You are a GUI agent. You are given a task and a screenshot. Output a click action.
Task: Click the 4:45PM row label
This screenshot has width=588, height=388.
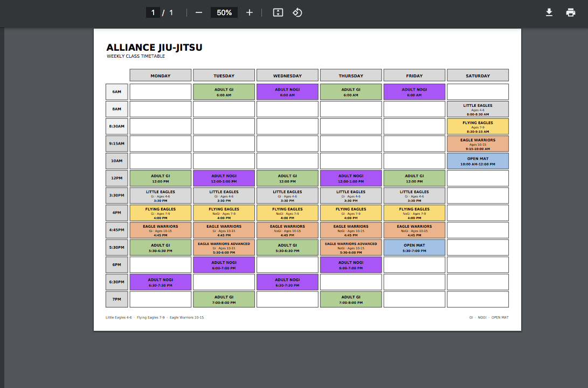point(116,230)
